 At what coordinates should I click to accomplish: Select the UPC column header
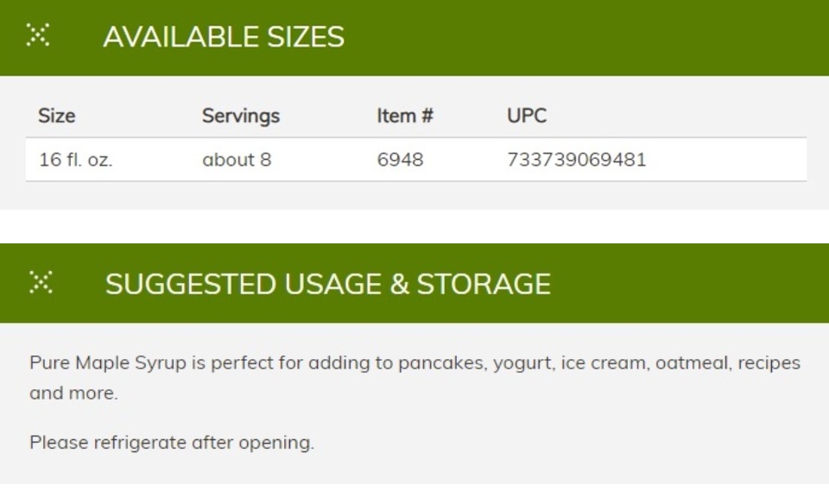527,116
